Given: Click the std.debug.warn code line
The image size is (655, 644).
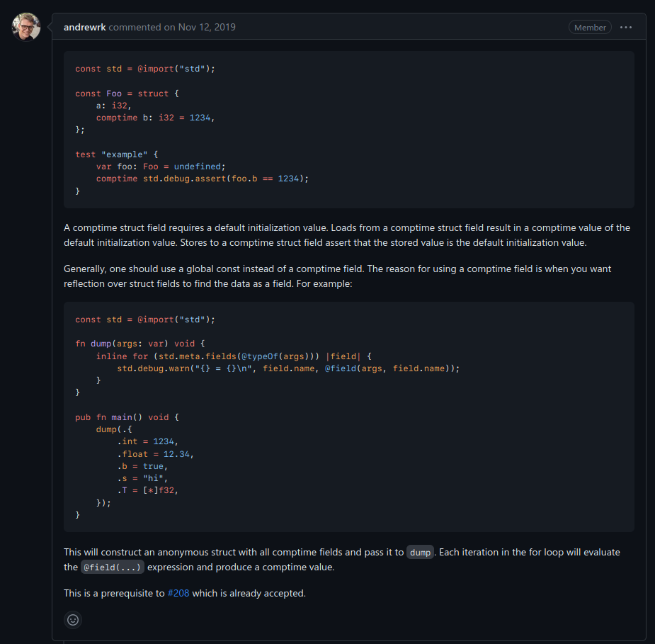Looking at the screenshot, I should [x=288, y=368].
